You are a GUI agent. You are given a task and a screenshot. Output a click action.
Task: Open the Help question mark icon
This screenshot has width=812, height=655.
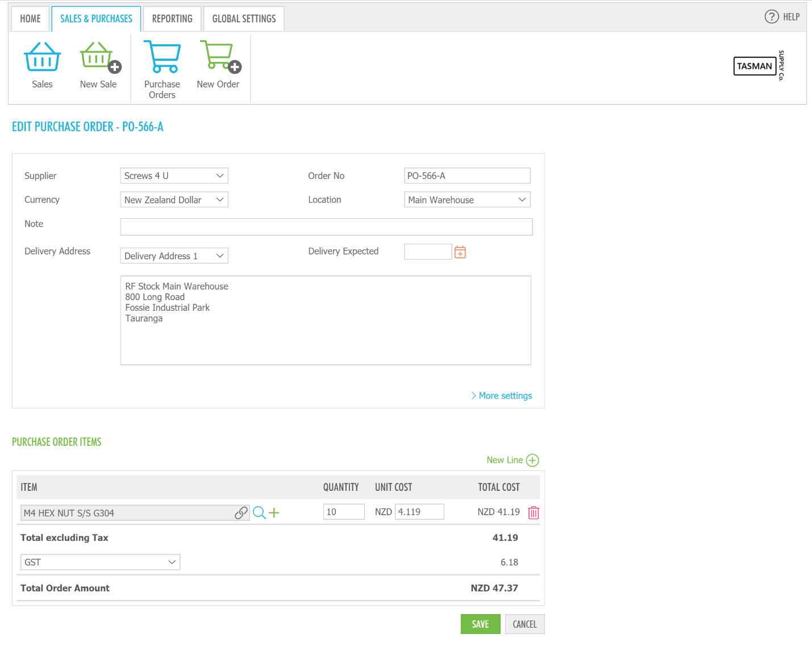[772, 16]
